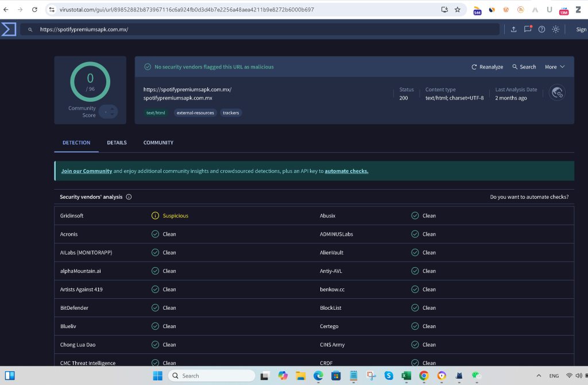Reload the page with the refresh icon
The height and width of the screenshot is (385, 588).
[x=34, y=10]
